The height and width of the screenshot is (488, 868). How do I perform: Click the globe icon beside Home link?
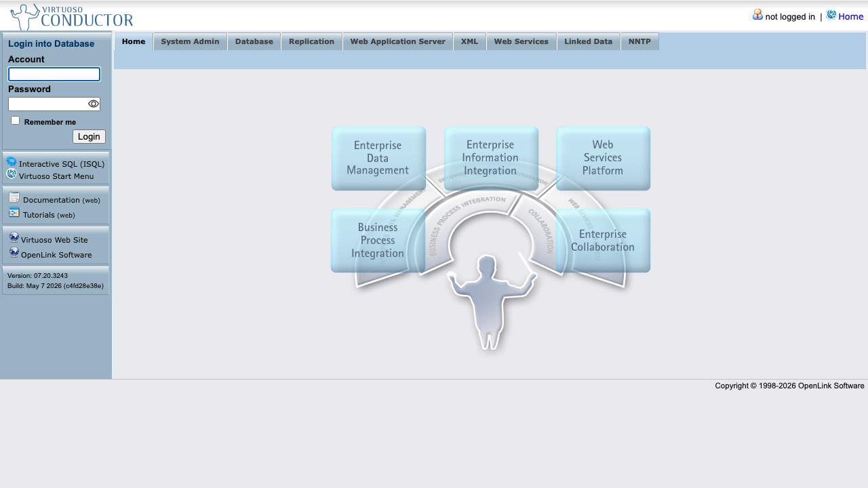point(831,14)
